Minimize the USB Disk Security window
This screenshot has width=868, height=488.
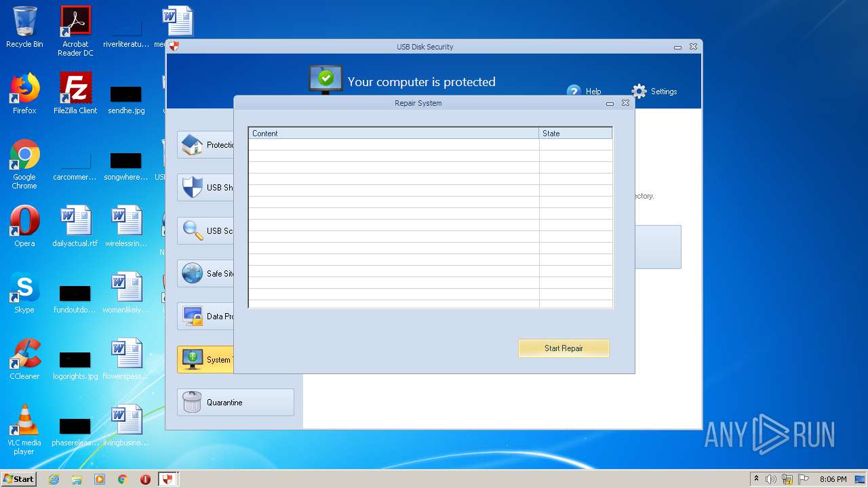click(677, 47)
